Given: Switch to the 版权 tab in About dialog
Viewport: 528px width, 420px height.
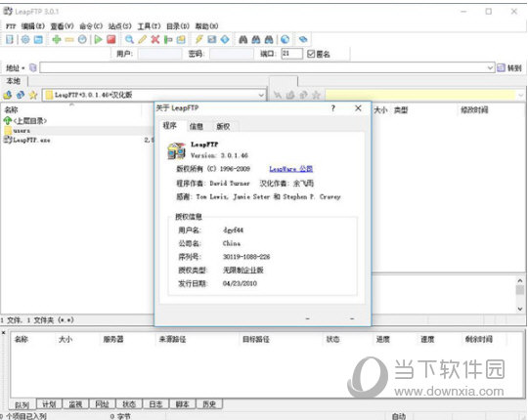Looking at the screenshot, I should (223, 126).
